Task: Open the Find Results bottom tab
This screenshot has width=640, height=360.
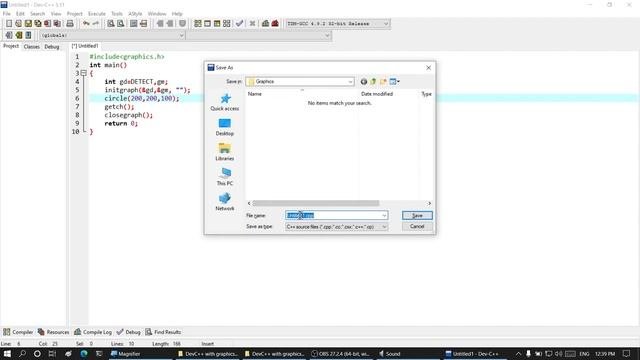Action: coord(163,332)
